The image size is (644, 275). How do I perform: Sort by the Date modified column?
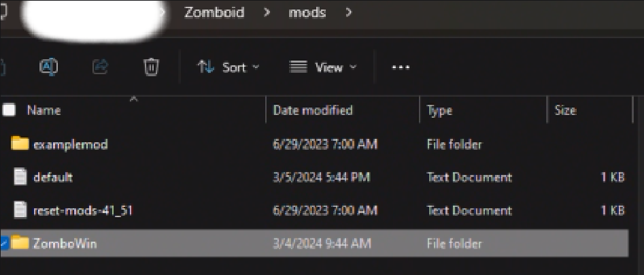click(313, 110)
